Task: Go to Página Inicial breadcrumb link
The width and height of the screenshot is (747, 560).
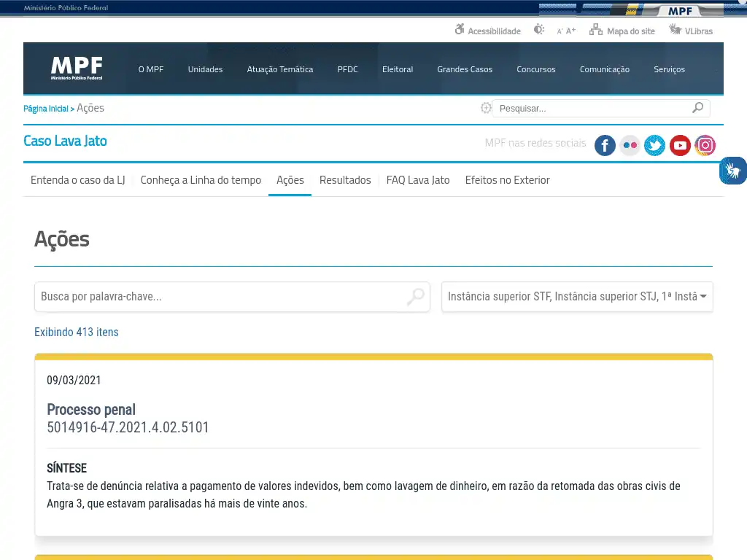Action: point(45,109)
